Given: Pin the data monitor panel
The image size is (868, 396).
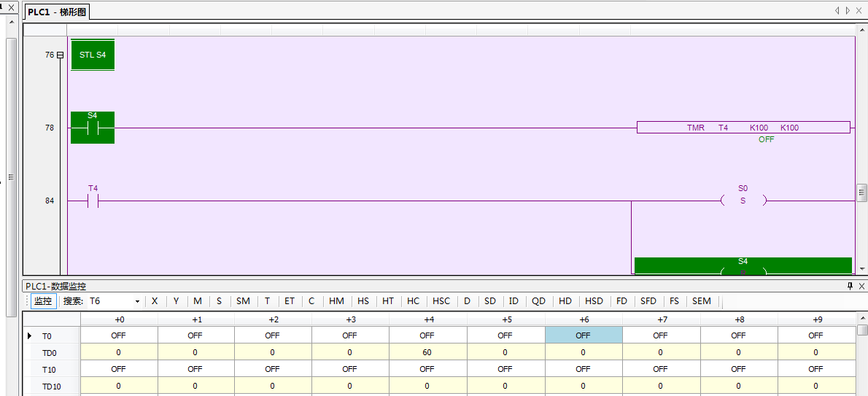Looking at the screenshot, I should pos(850,287).
